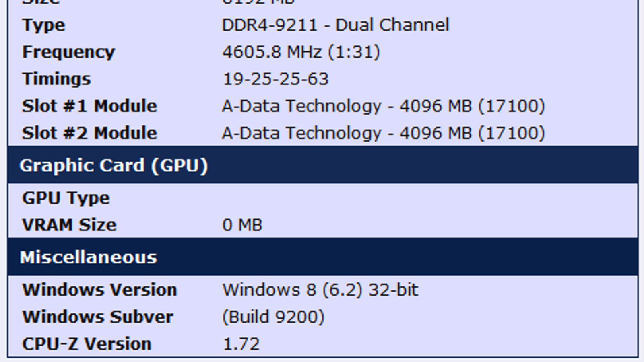This screenshot has width=644, height=362.
Task: Click the Windows Subver label
Action: [98, 317]
